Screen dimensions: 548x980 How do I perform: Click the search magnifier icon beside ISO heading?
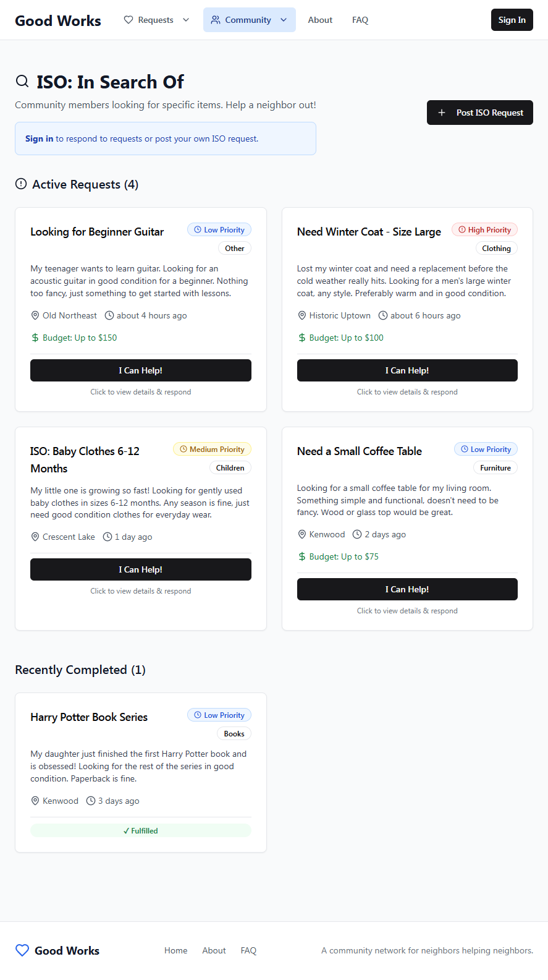pos(22,82)
